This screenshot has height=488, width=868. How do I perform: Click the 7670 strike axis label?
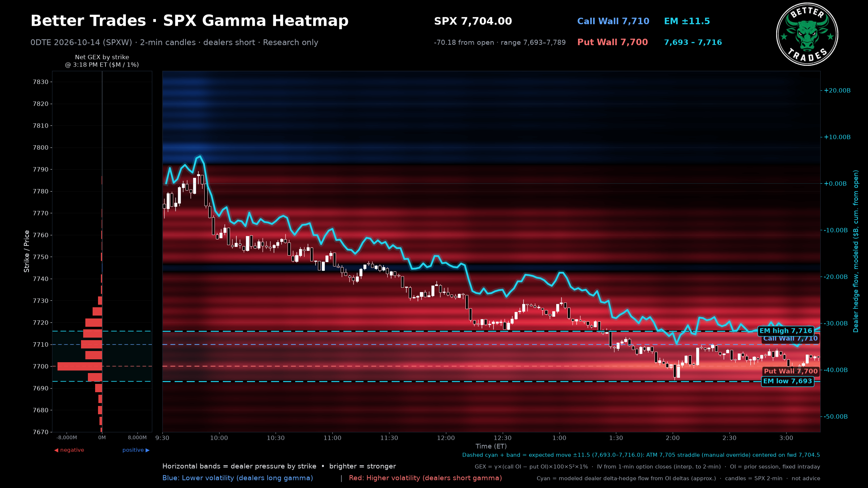40,432
